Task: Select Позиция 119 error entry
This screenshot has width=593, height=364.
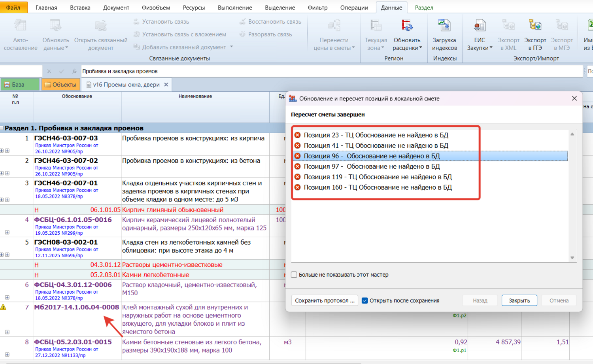Action: (x=378, y=177)
